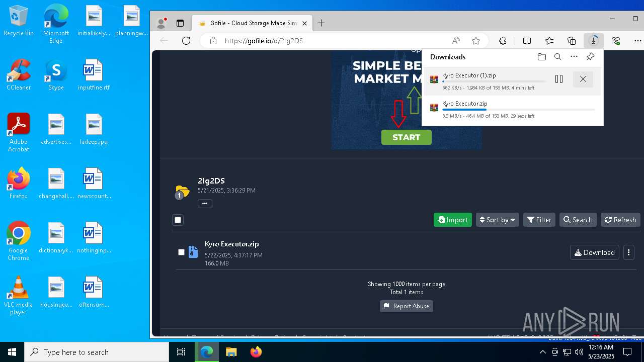Toggle Split screen icon

click(527, 41)
